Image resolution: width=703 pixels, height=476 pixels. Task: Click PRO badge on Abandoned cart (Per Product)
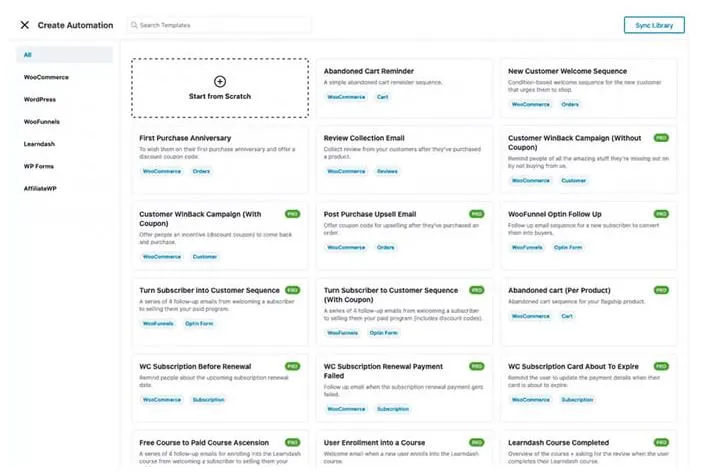[x=661, y=290]
